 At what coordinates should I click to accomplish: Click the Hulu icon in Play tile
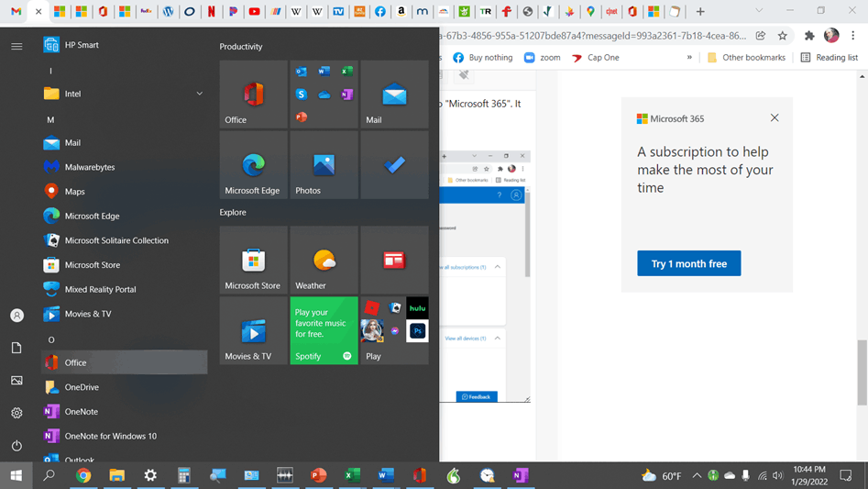[x=417, y=308]
